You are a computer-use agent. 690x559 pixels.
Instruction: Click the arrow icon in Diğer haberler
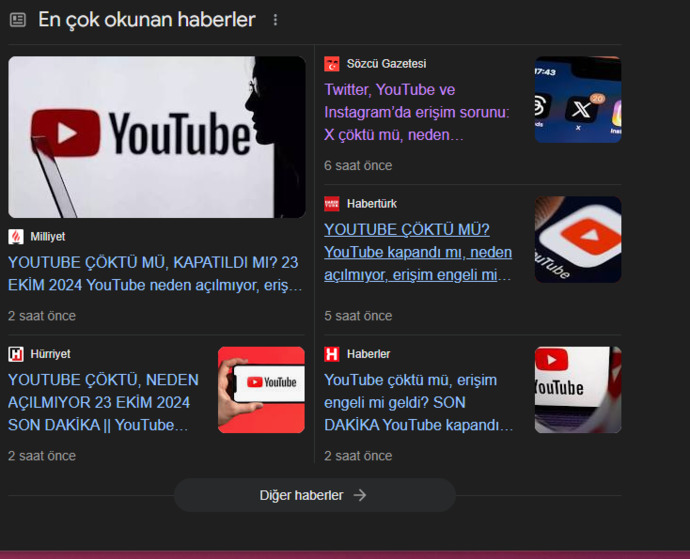(360, 495)
